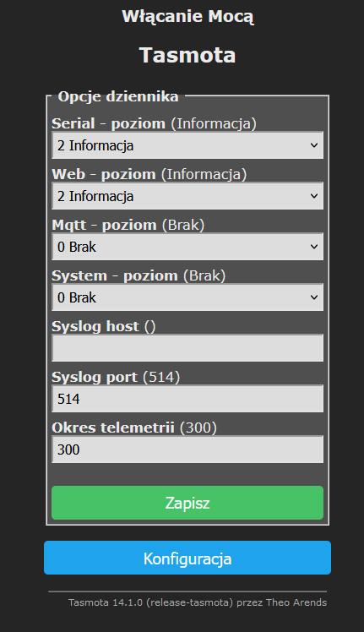
Task: Select the Okres telemetrii field with 300
Action: (x=187, y=449)
